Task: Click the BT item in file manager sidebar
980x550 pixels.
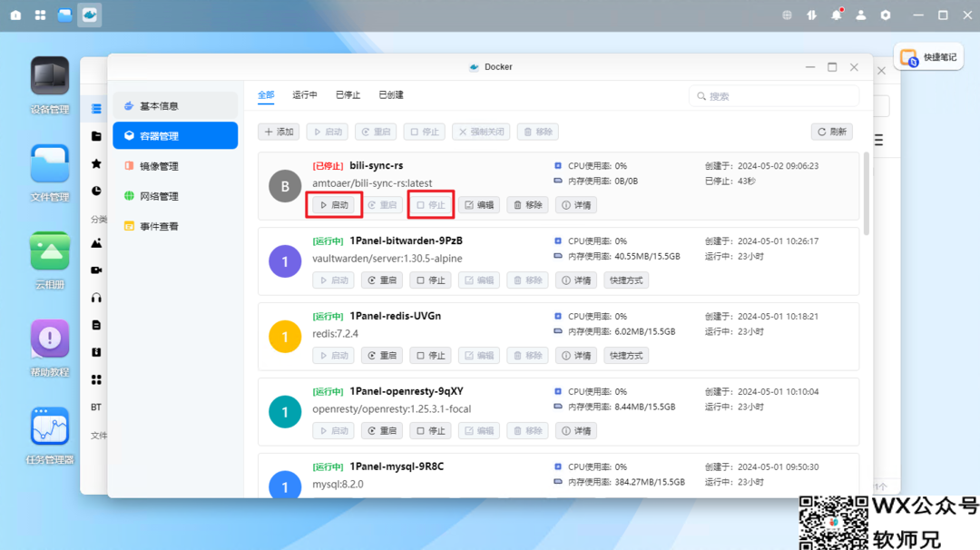Action: coord(95,407)
